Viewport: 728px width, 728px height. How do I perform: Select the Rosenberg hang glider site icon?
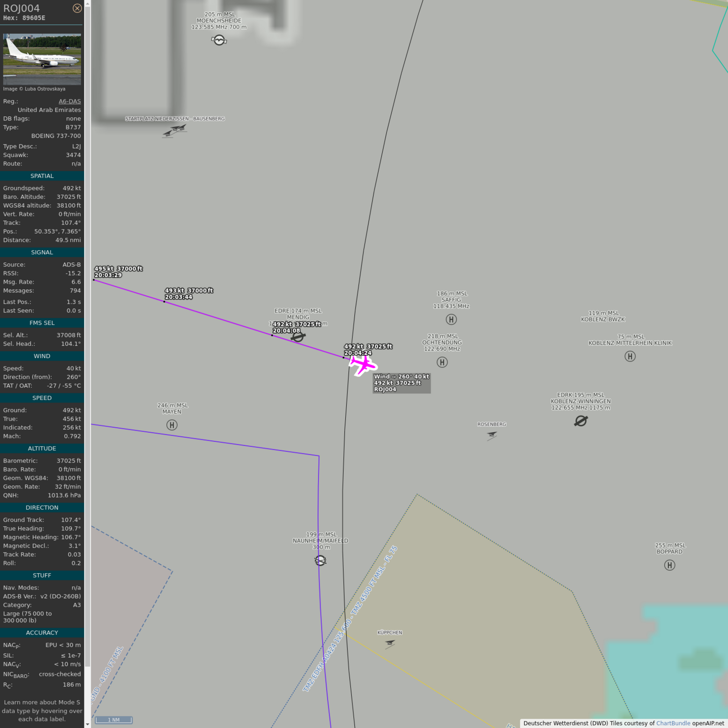tap(492, 435)
